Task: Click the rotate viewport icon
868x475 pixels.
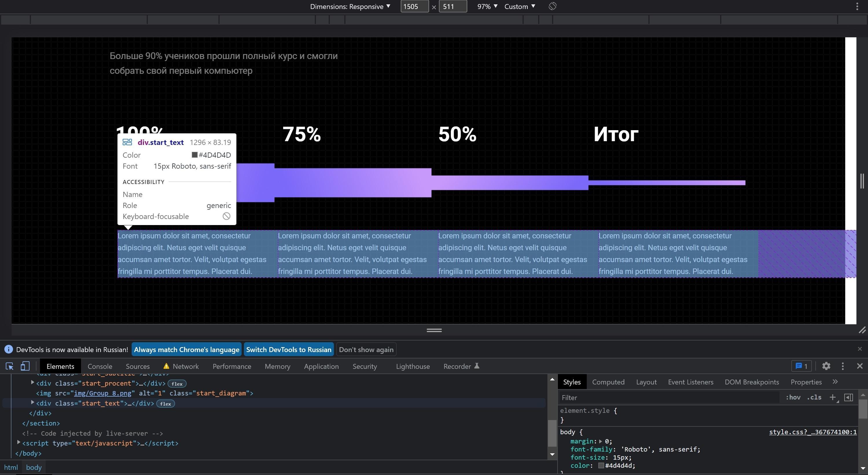Action: pyautogui.click(x=552, y=6)
